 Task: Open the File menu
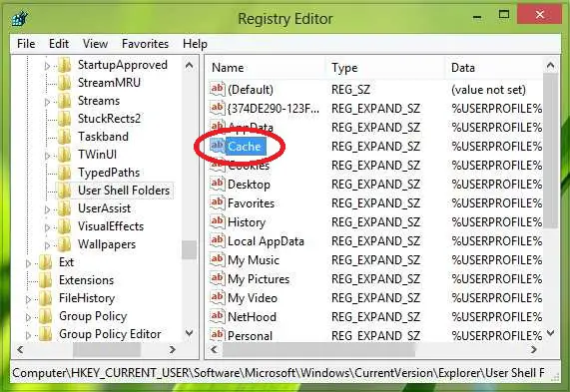26,44
